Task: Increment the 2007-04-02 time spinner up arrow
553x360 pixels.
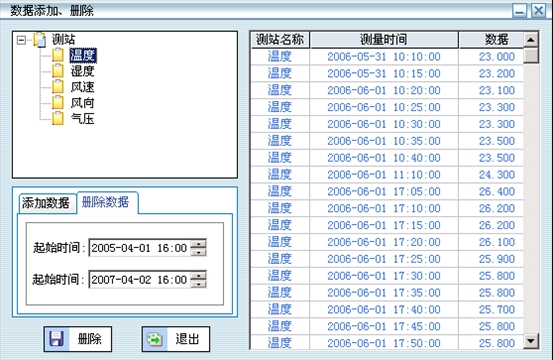Action: click(199, 275)
